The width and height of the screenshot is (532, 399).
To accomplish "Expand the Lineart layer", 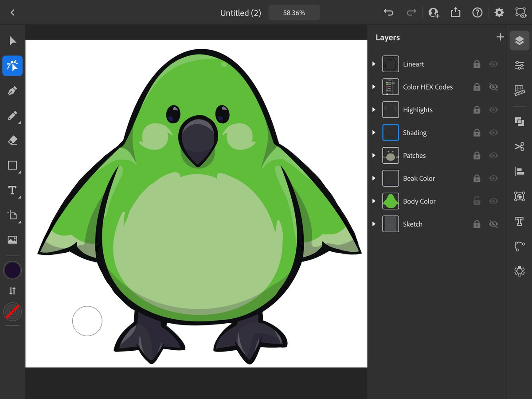I will point(374,64).
